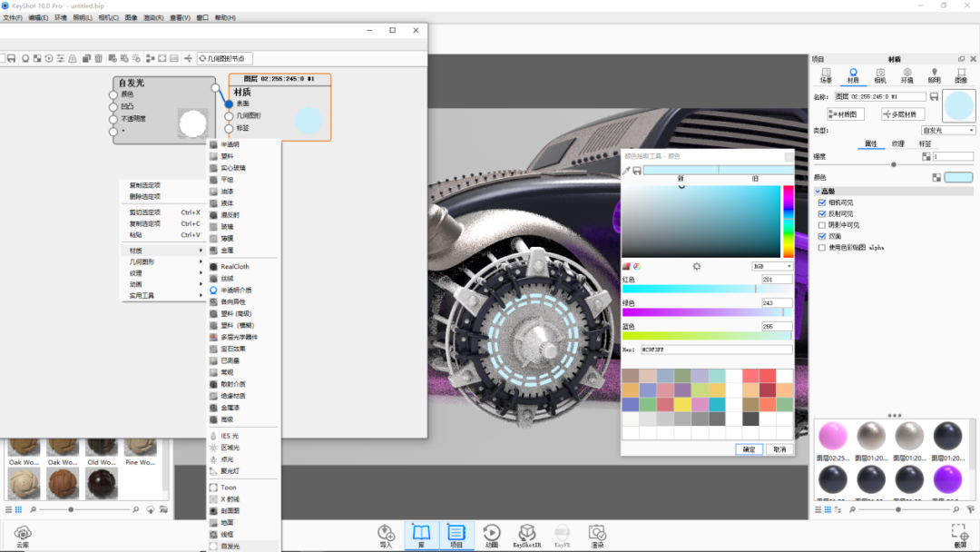Viewport: 980px width, 552px height.
Task: Click the vertical hue strip in color picker
Action: click(789, 222)
